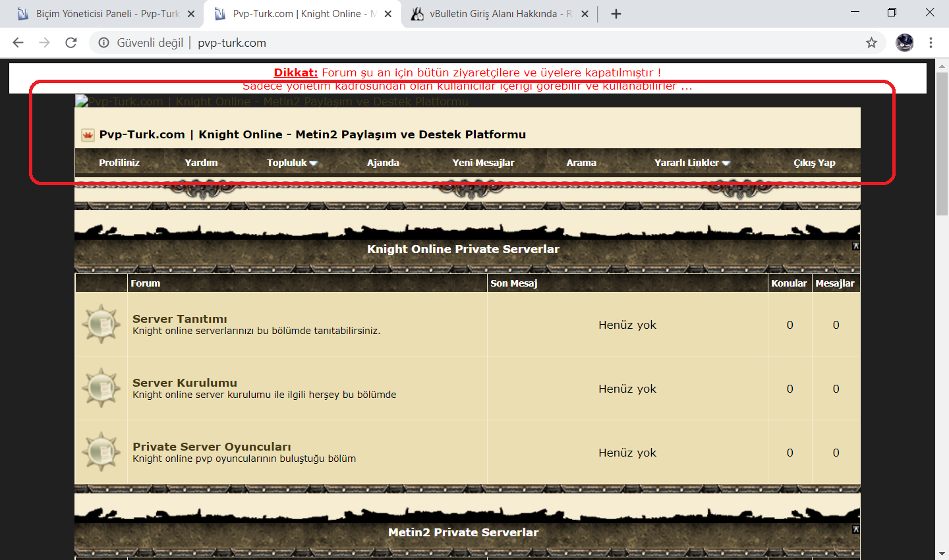This screenshot has width=949, height=560.
Task: Click 'Henüz yok' in the Server Kurulumu row
Action: pos(627,389)
